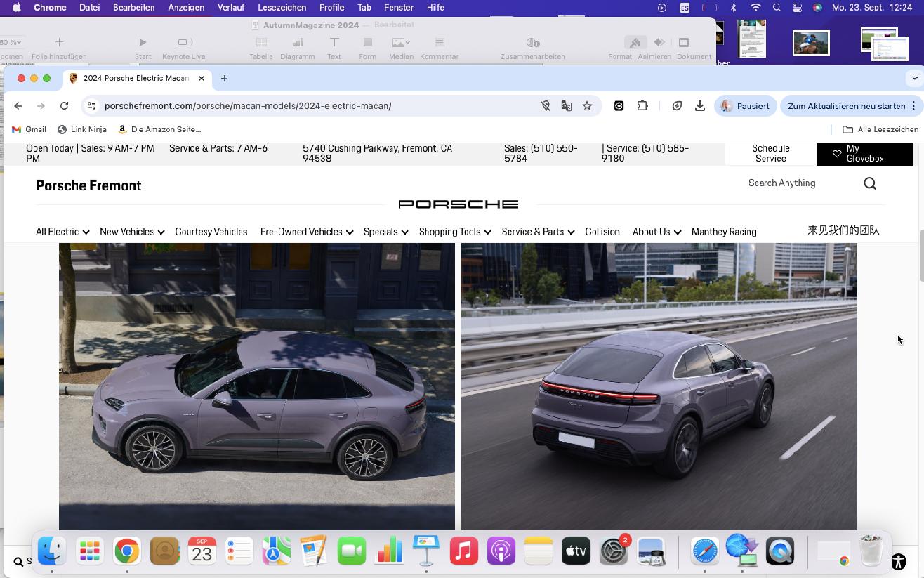Expand the Service & Parts dropdown
The height and width of the screenshot is (578, 924).
click(538, 231)
